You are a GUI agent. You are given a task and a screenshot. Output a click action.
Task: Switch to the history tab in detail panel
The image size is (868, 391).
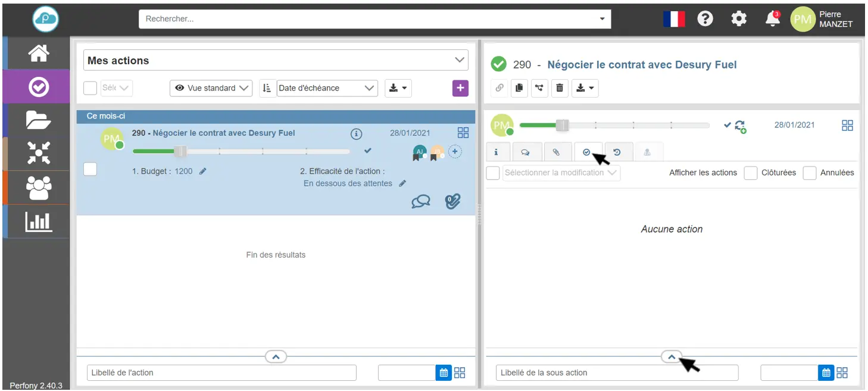[617, 152]
